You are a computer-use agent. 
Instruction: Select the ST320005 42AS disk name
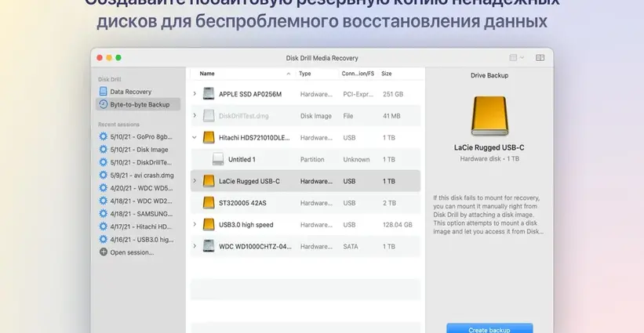[242, 203]
